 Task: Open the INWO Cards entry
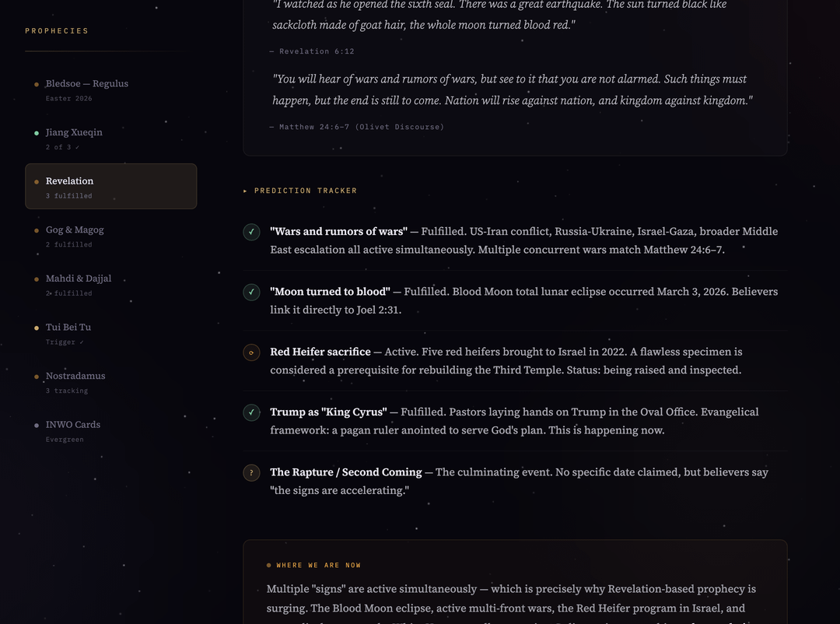73,425
